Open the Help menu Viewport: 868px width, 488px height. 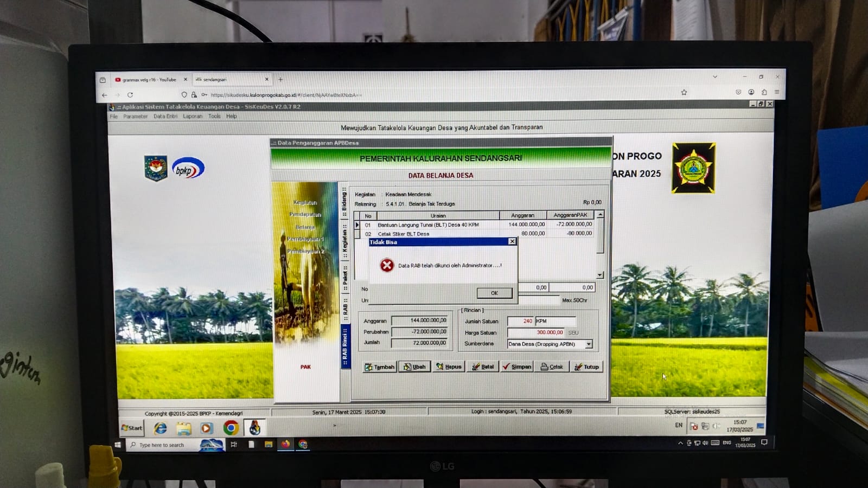(231, 117)
